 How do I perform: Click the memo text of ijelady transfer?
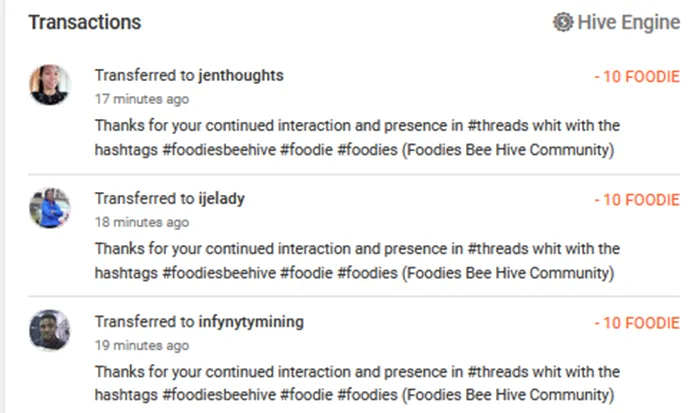[x=355, y=261]
